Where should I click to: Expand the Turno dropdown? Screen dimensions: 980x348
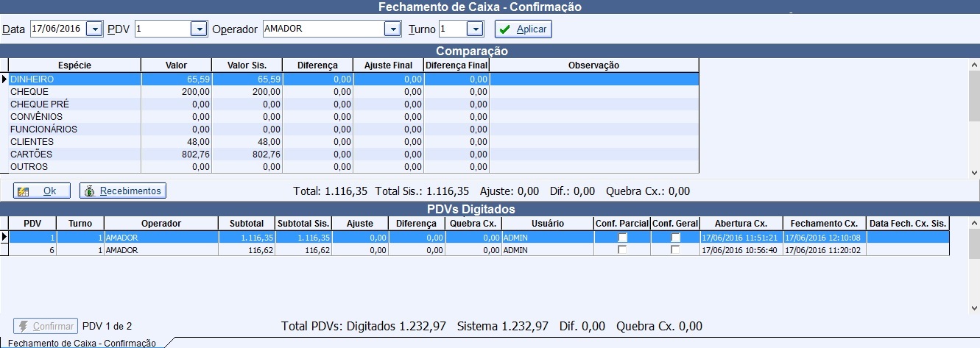coord(475,29)
